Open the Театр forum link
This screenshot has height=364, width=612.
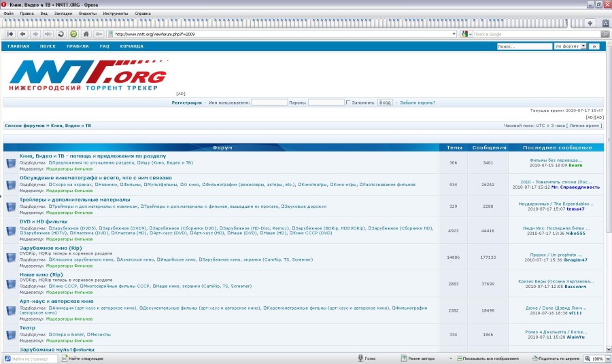click(x=27, y=328)
